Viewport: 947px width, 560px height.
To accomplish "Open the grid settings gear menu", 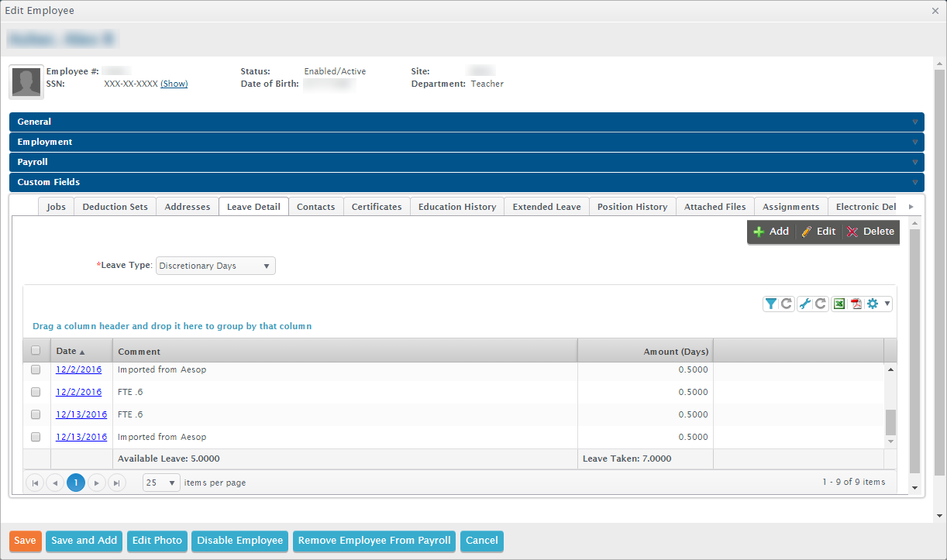I will [x=874, y=304].
